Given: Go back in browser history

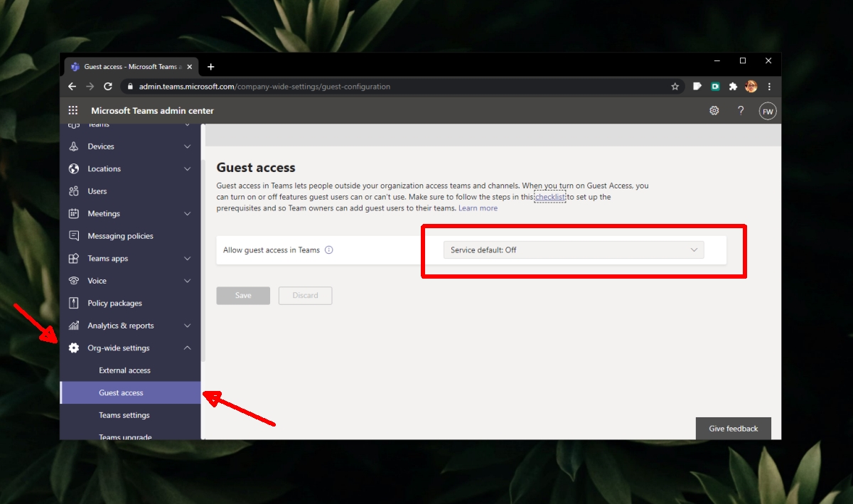Looking at the screenshot, I should pos(72,86).
